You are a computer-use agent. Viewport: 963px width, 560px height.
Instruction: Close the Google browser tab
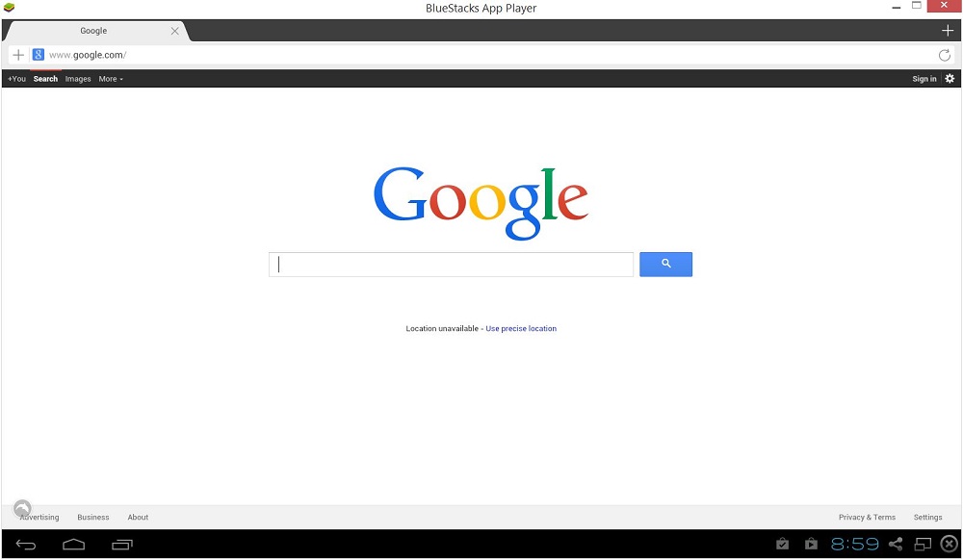click(x=175, y=31)
